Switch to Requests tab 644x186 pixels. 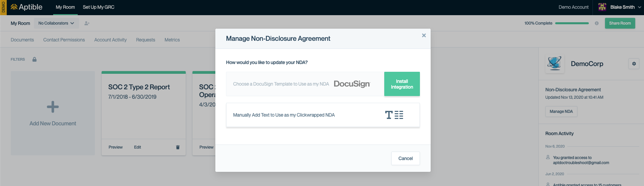pos(145,40)
